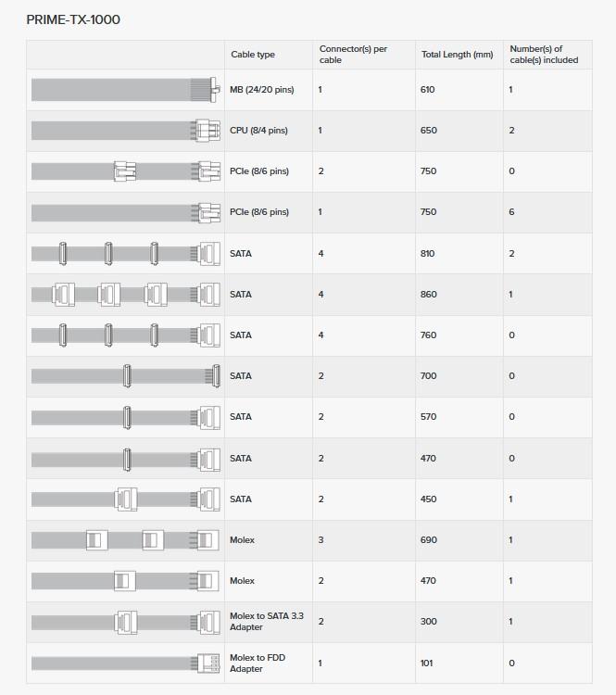Click the 860 mm SATA cable illustration
Screen dimensions: 616x695
point(126,295)
